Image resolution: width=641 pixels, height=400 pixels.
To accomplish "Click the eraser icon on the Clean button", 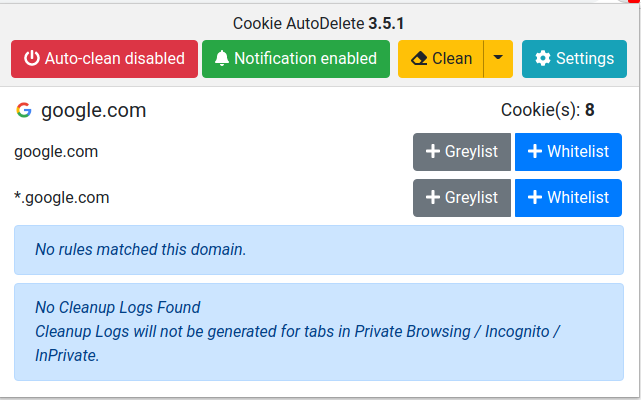I will click(x=418, y=59).
